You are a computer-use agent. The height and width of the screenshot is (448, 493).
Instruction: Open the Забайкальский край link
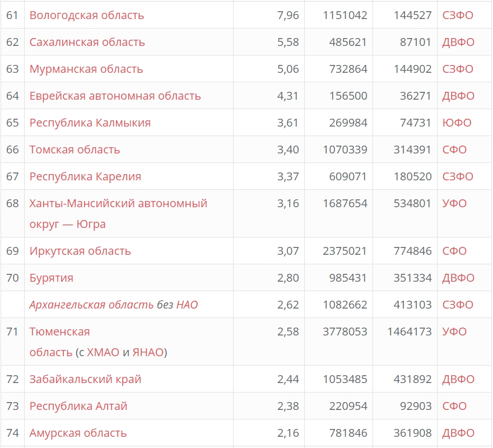85,379
